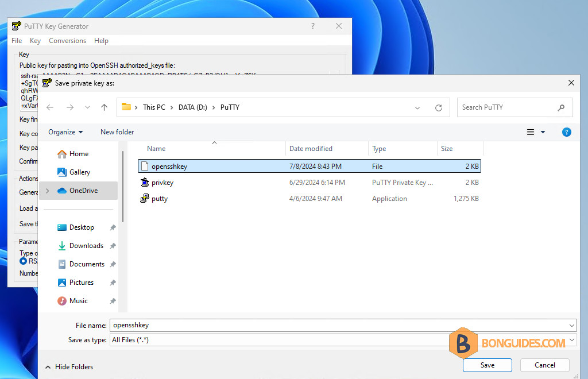Select the putty application file
588x379 pixels.
click(x=160, y=199)
